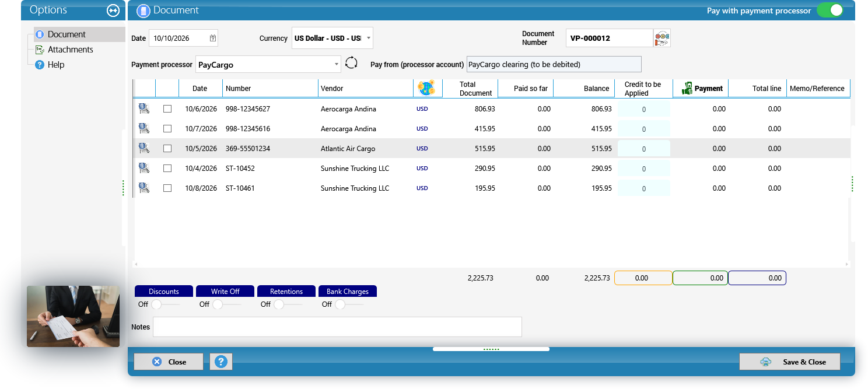Click the Discounts tab button
The width and height of the screenshot is (868, 389).
click(164, 291)
